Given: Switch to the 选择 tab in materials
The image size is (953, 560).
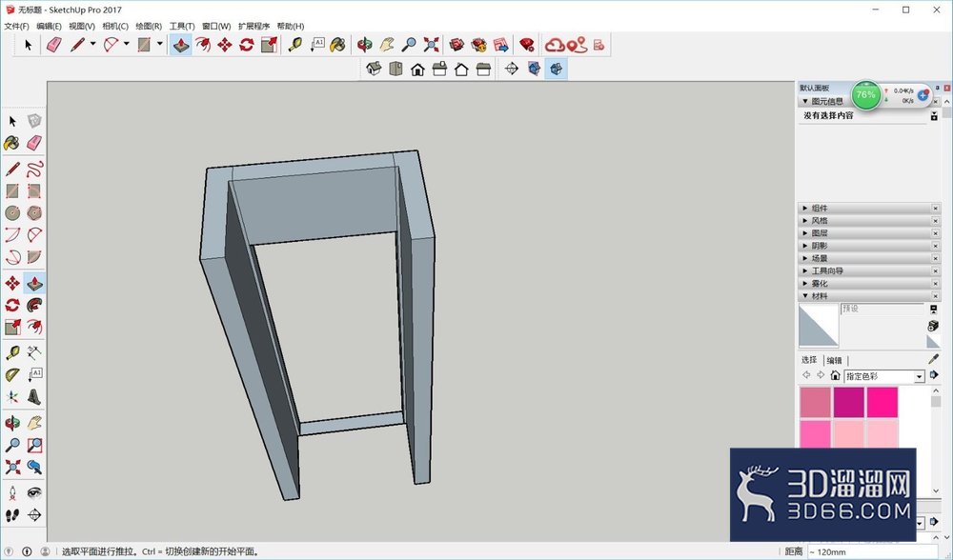Looking at the screenshot, I should tap(809, 360).
